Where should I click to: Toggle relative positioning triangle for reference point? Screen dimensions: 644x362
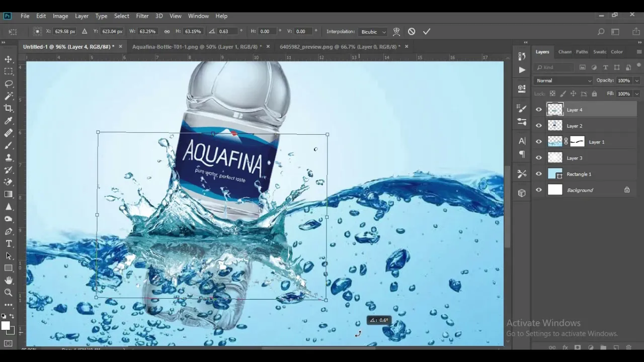pyautogui.click(x=84, y=31)
